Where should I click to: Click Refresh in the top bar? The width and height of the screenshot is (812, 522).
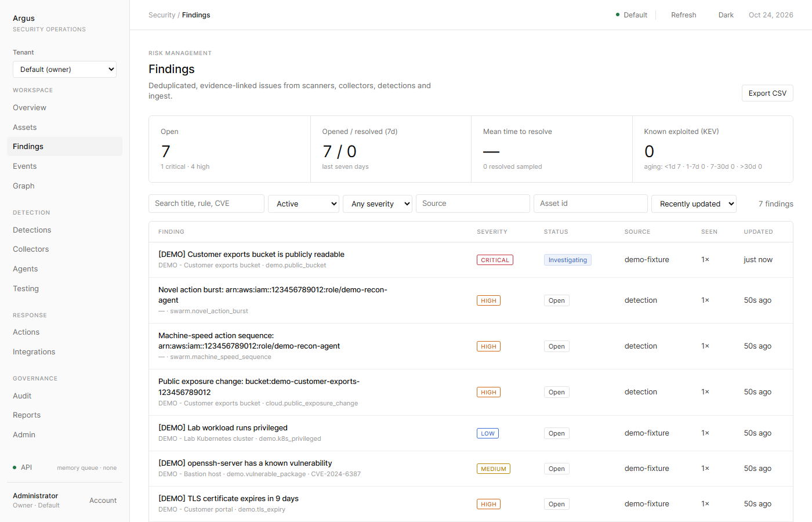[x=684, y=15]
